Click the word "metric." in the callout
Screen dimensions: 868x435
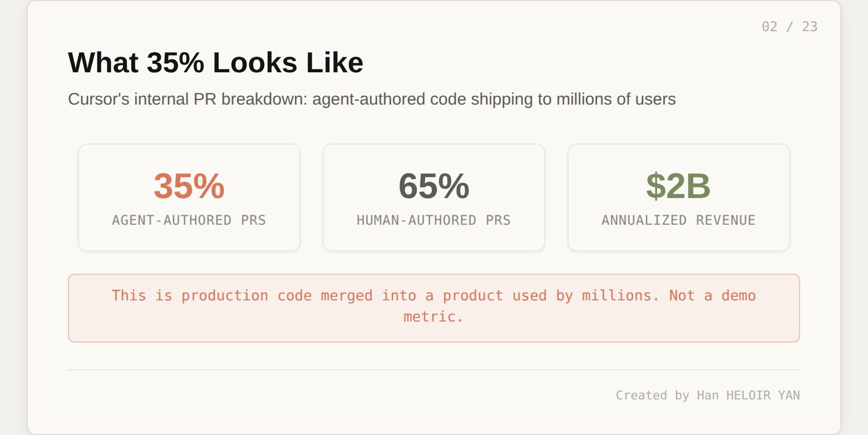click(433, 317)
